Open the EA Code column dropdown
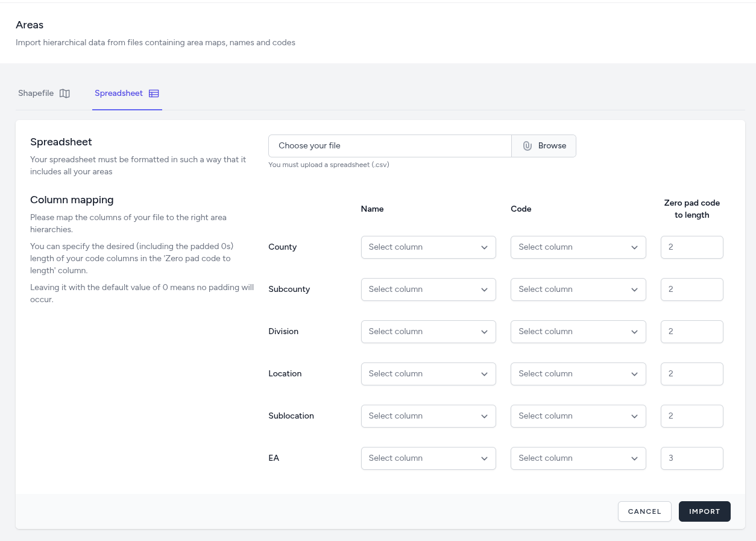756x541 pixels. pyautogui.click(x=578, y=458)
